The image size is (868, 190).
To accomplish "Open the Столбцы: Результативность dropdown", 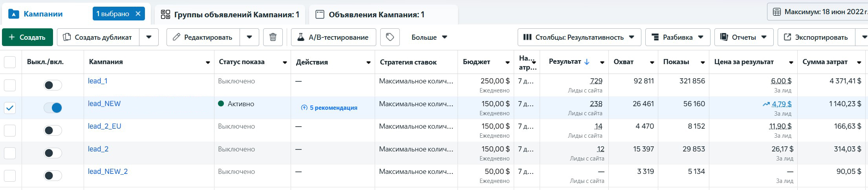I will [579, 37].
